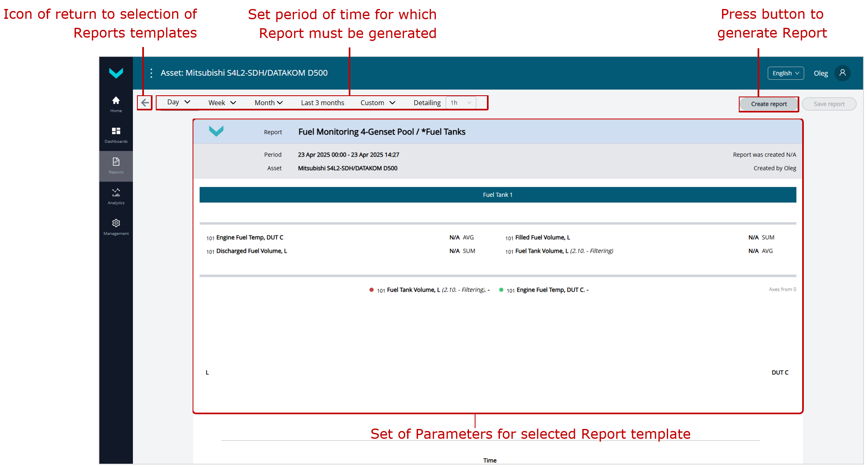The height and width of the screenshot is (467, 868).
Task: Expand the Week period dropdown
Action: (222, 103)
